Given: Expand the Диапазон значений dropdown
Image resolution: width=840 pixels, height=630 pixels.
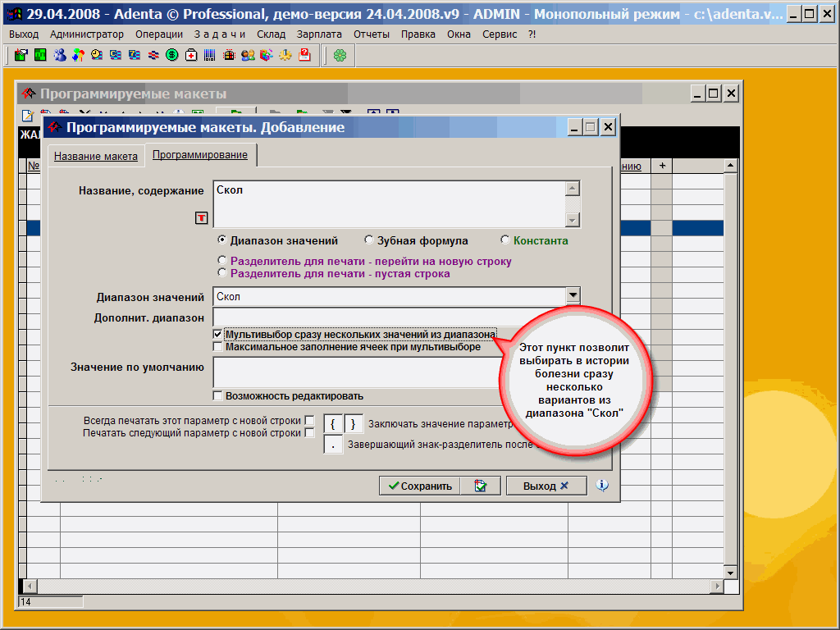Looking at the screenshot, I should 573,296.
